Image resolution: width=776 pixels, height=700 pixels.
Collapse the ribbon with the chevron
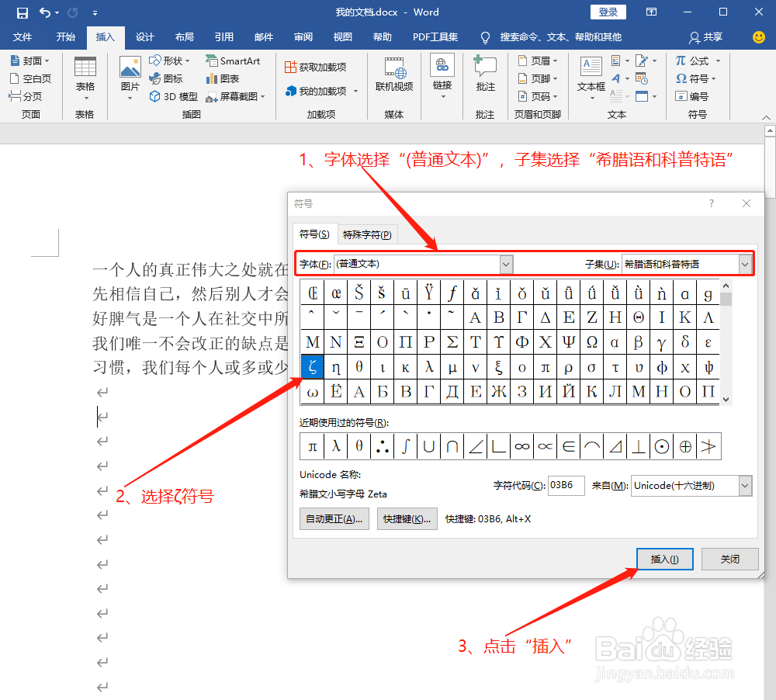tap(766, 118)
